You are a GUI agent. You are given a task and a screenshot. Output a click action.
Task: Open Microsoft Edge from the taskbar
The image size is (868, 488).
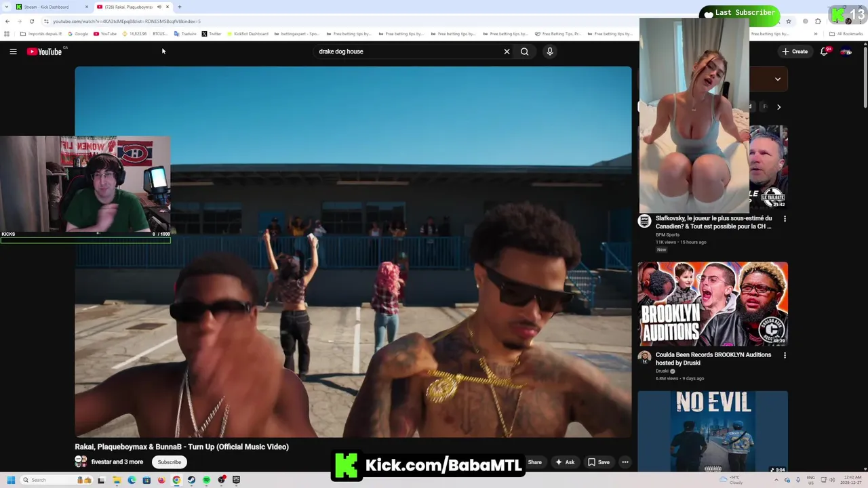(x=132, y=480)
